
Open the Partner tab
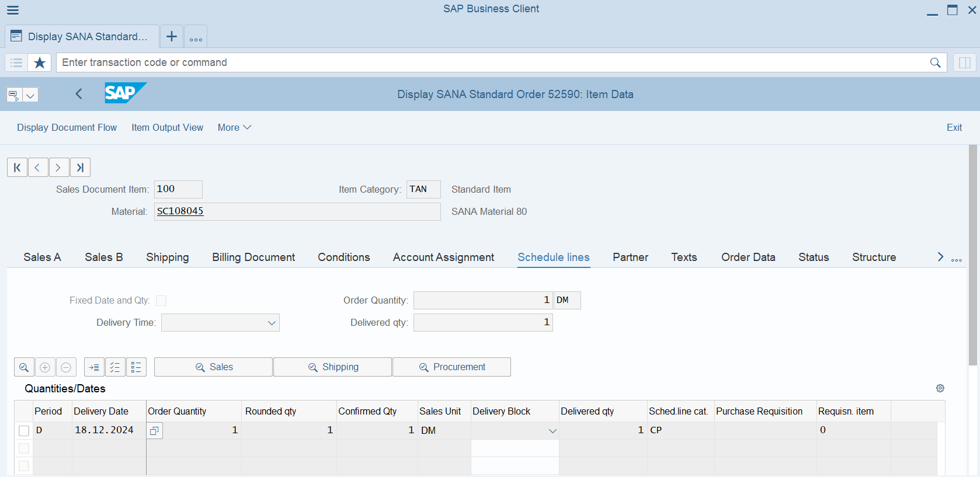[630, 257]
